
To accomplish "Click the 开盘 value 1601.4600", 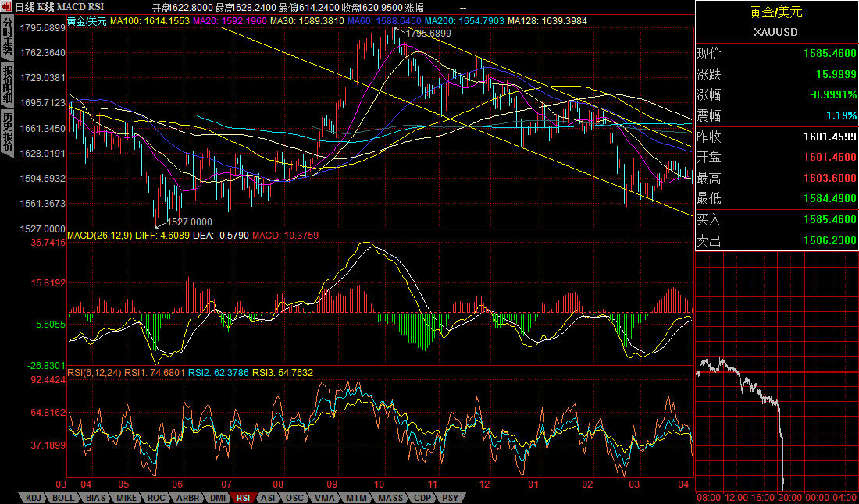I will [x=830, y=157].
